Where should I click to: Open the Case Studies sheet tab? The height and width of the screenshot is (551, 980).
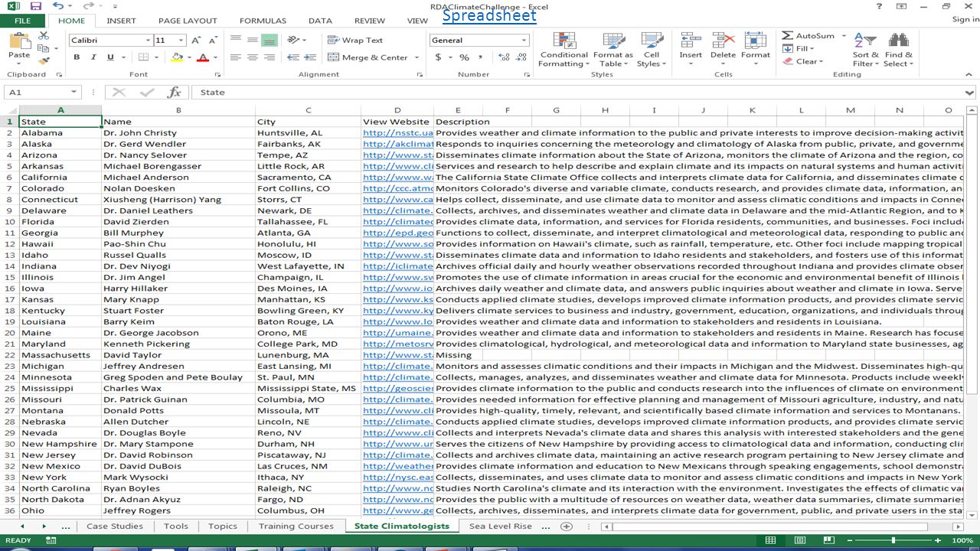click(x=115, y=527)
